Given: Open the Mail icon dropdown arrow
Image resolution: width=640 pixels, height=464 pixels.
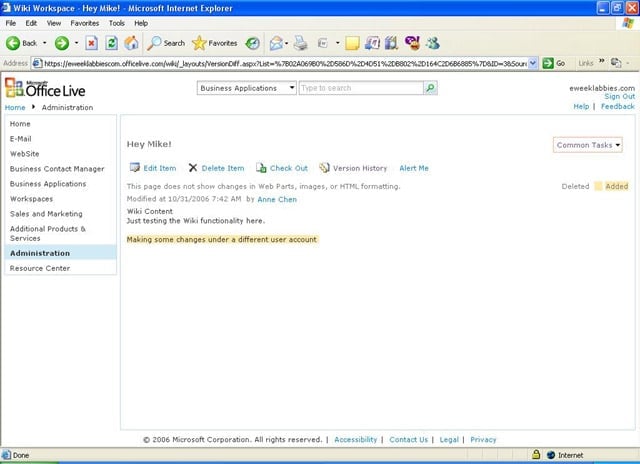Looking at the screenshot, I should 287,43.
